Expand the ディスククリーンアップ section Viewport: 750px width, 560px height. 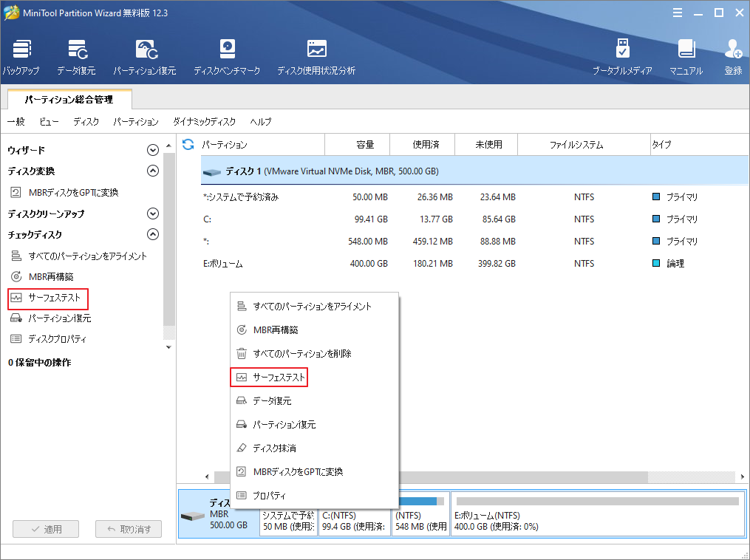pos(153,214)
